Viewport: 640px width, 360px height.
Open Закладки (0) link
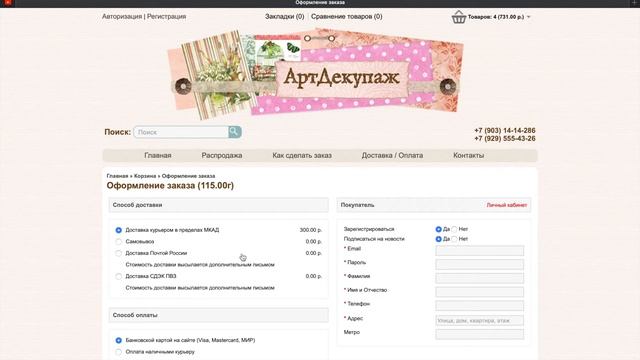pos(284,17)
